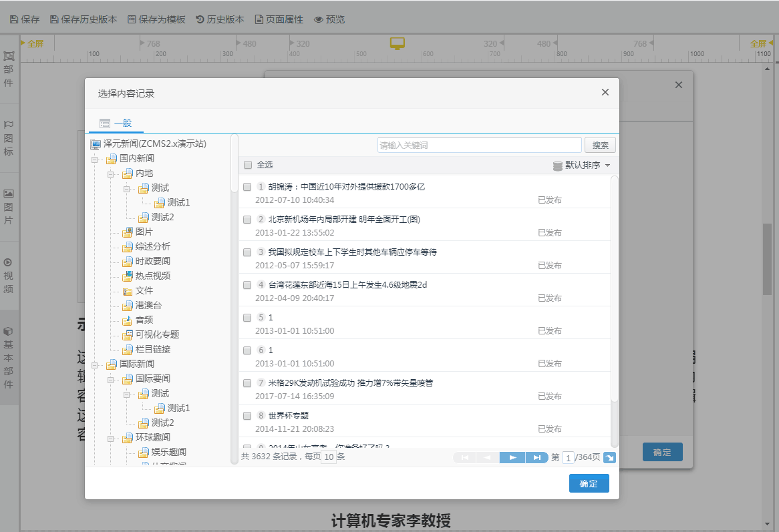The image size is (779, 532).
Task: Toggle the 全选 select-all checkbox
Action: (x=248, y=165)
